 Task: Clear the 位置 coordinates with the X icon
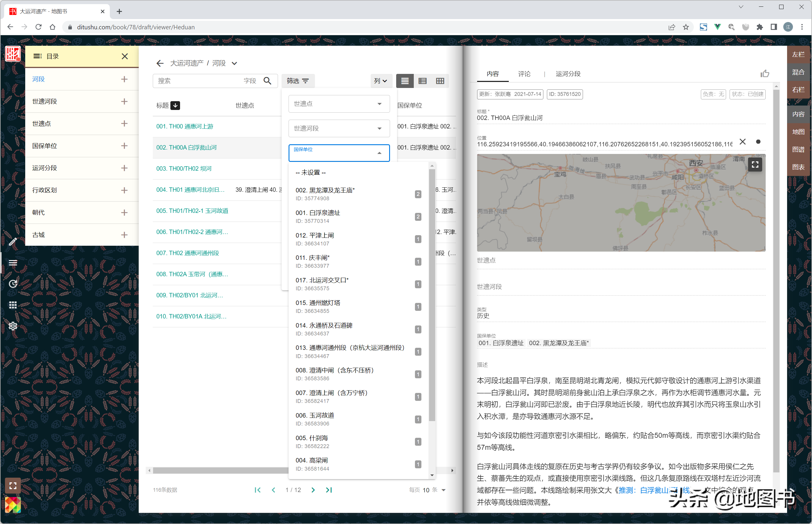pyautogui.click(x=742, y=142)
